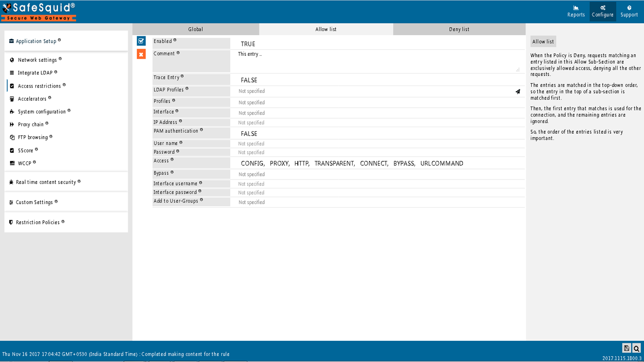Click the Application Setup briefcase icon
This screenshot has height=362, width=644.
(x=12, y=41)
